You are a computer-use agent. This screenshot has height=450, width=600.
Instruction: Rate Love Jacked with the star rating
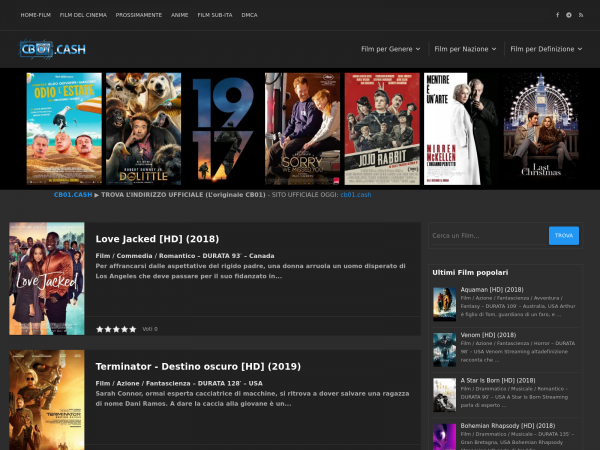click(116, 329)
